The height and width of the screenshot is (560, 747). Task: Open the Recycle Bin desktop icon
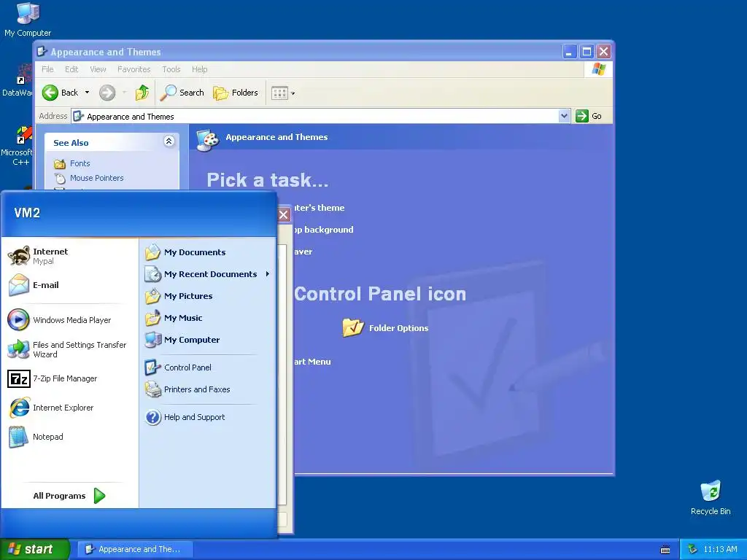tap(711, 497)
